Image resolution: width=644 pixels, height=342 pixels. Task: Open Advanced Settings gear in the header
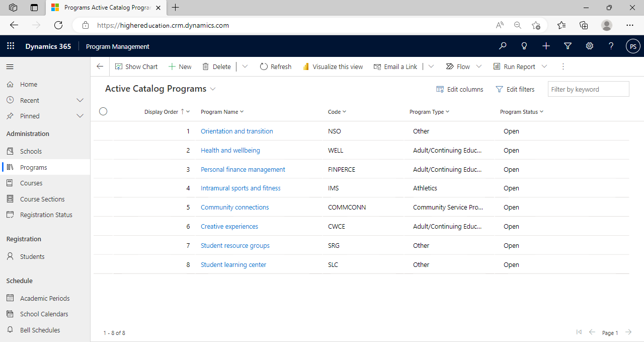click(589, 46)
